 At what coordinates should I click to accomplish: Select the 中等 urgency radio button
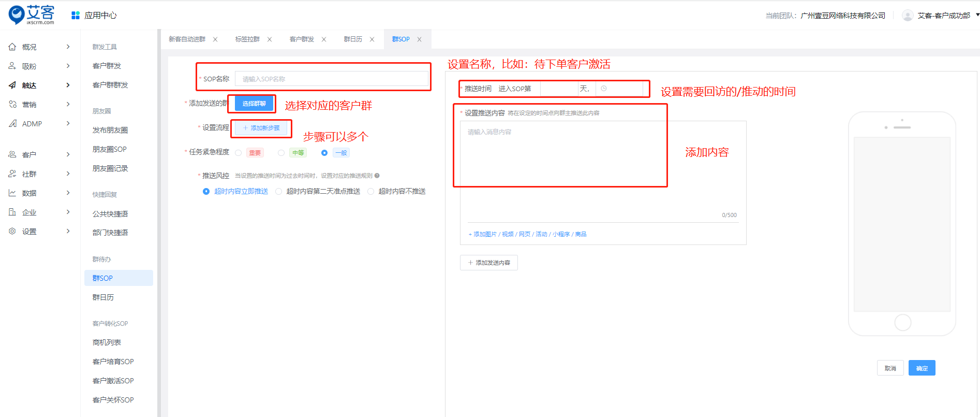tap(281, 153)
